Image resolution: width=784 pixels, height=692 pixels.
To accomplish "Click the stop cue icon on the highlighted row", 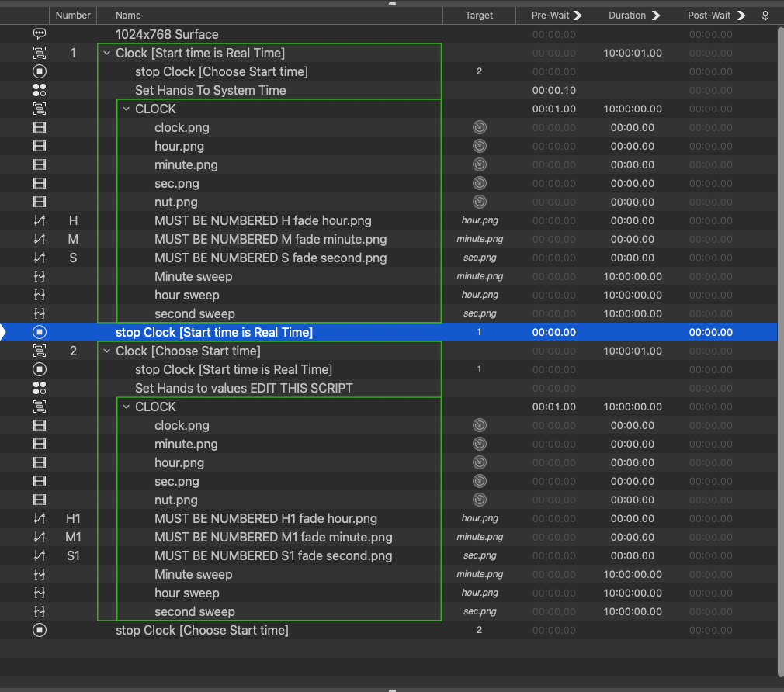I will [x=40, y=332].
